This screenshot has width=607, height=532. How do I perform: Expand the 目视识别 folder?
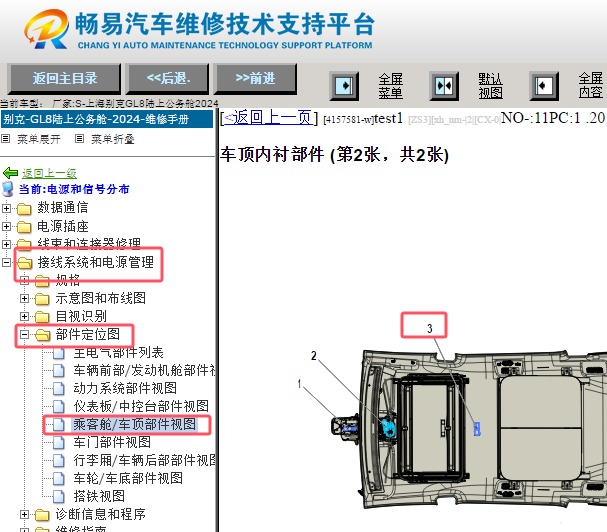(24, 316)
